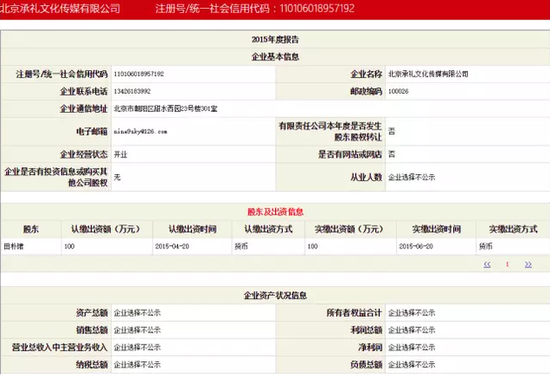Click the 股东 column header
The height and width of the screenshot is (378, 550).
[31, 229]
